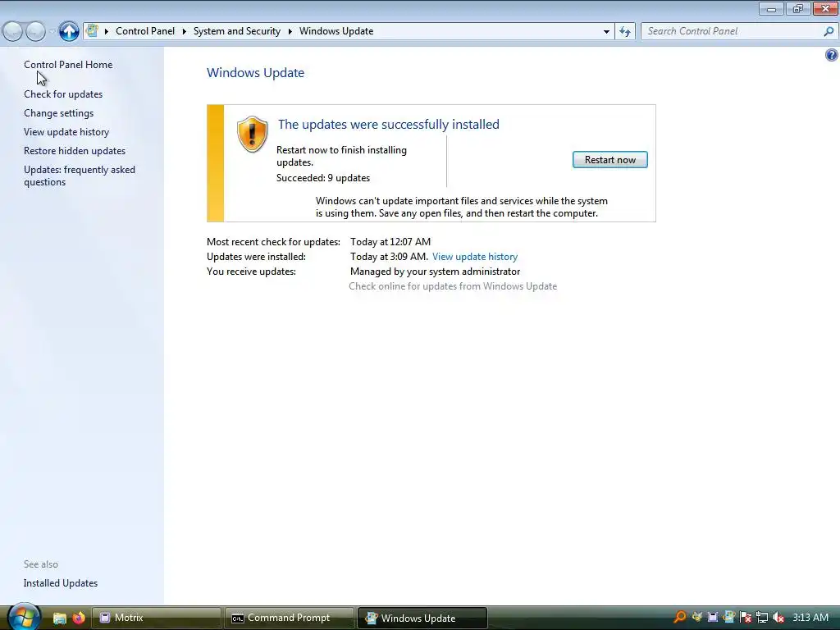
Task: Open Installed Updates link
Action: pyautogui.click(x=61, y=583)
